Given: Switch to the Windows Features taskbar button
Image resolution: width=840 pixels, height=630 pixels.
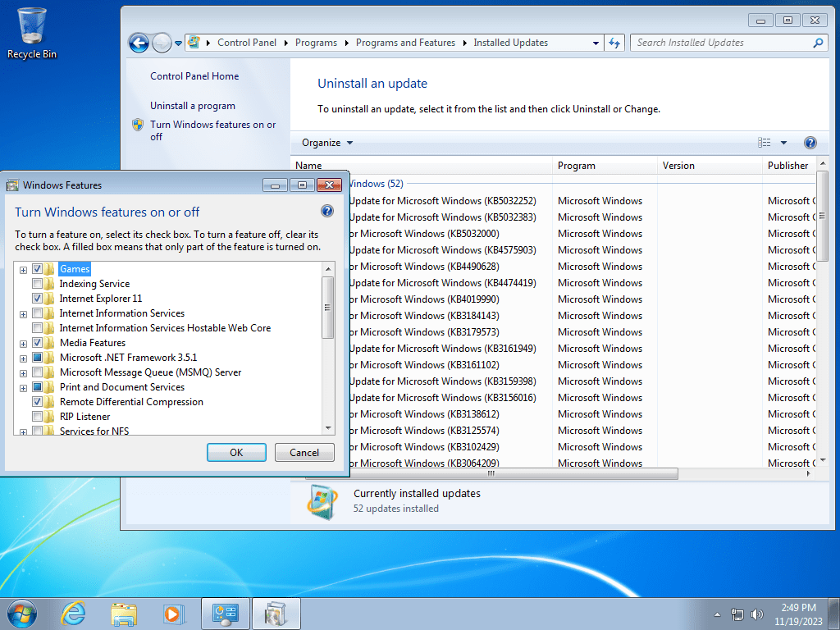Looking at the screenshot, I should click(276, 614).
